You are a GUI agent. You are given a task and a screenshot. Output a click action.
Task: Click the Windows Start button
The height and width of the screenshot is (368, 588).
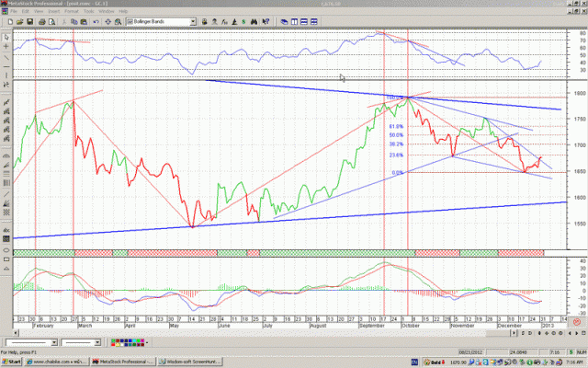[x=13, y=362]
